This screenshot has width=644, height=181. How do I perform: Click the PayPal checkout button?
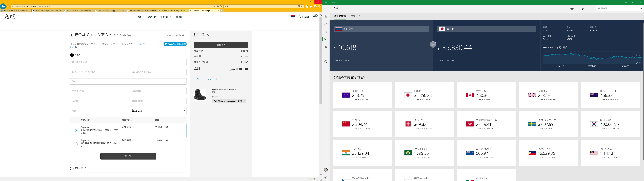pos(175,44)
